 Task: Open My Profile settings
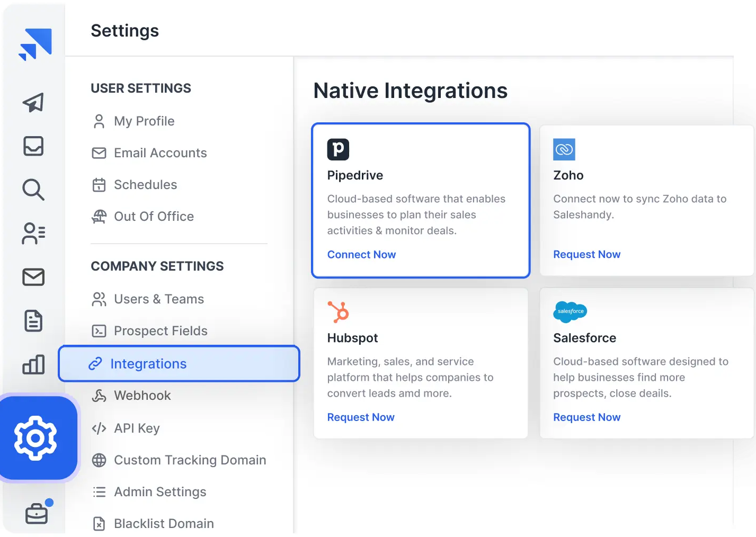144,121
